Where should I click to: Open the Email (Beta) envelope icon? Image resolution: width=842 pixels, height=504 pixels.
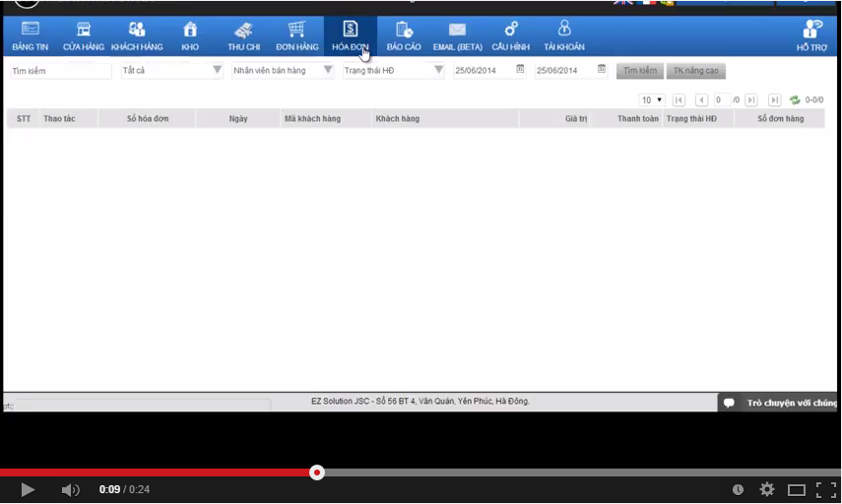click(x=457, y=31)
